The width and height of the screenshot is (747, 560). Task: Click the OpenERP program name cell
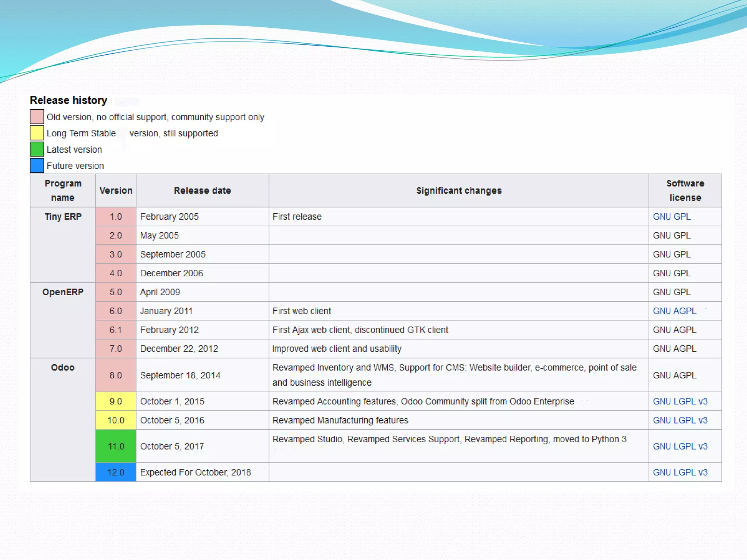coord(63,292)
